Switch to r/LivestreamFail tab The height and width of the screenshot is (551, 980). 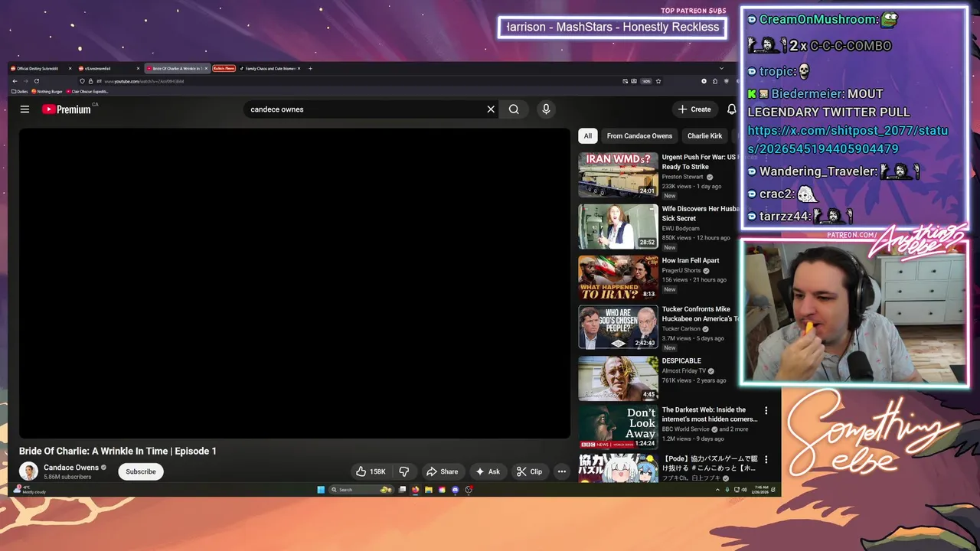click(98, 69)
